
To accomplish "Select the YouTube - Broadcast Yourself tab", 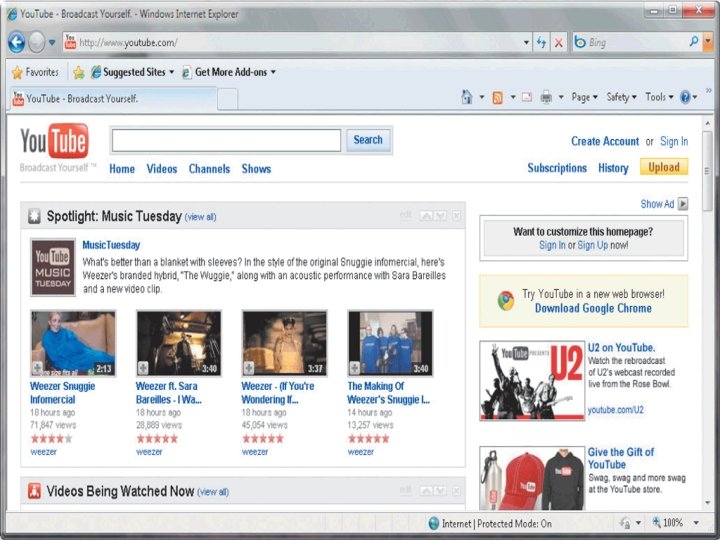I will click(113, 99).
